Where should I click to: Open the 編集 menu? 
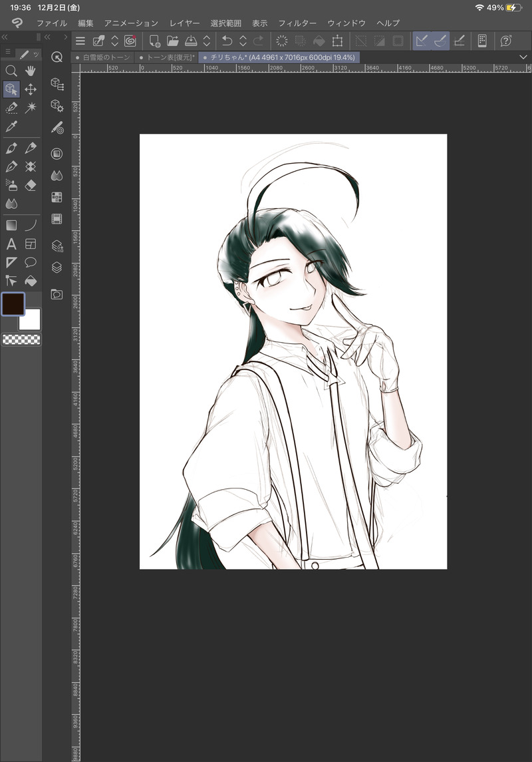point(85,23)
